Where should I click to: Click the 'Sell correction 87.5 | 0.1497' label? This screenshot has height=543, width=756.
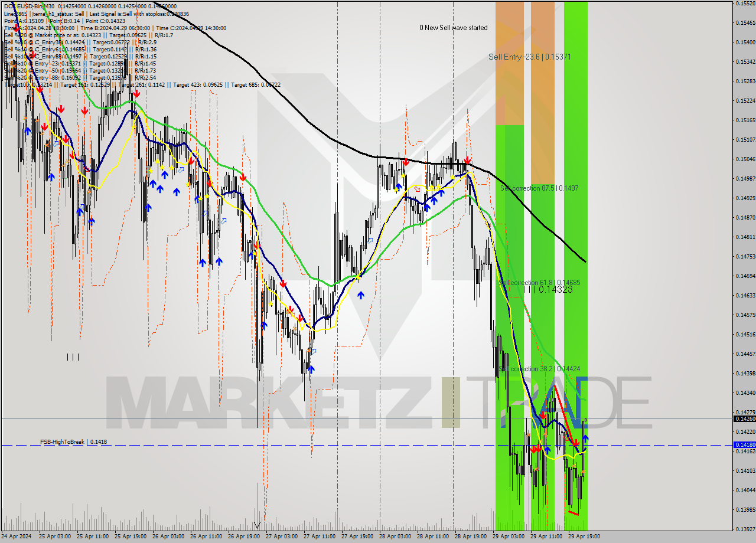point(539,188)
